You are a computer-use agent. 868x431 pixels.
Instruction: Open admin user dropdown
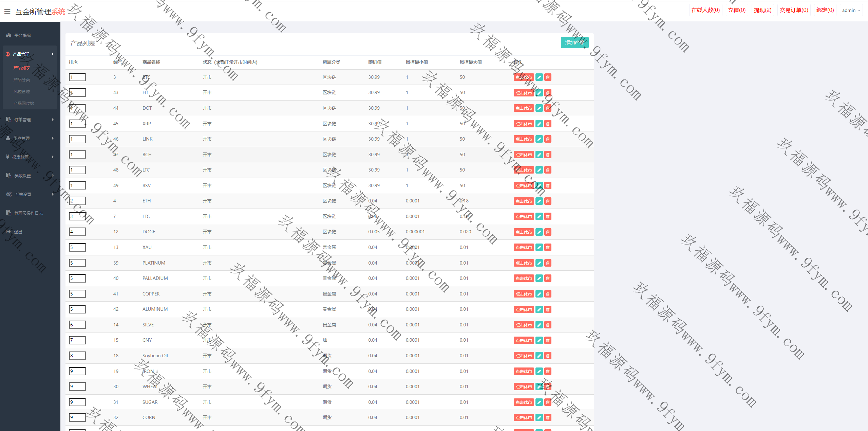click(851, 11)
